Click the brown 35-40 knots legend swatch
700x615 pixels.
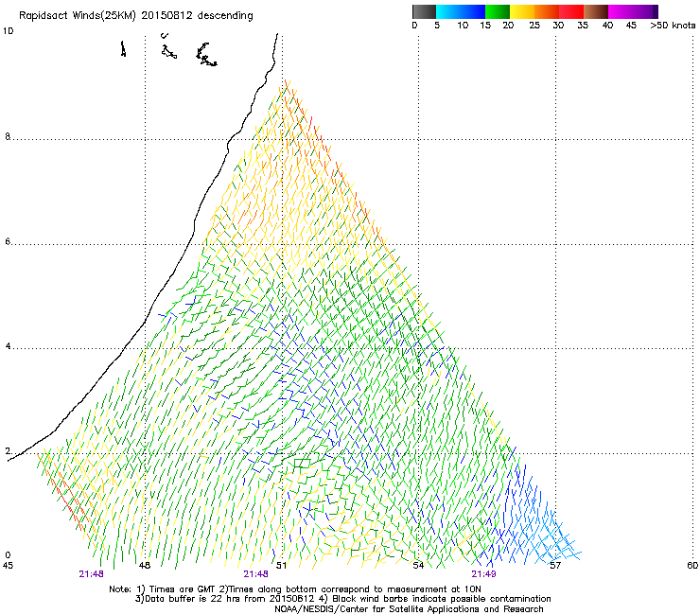(596, 11)
